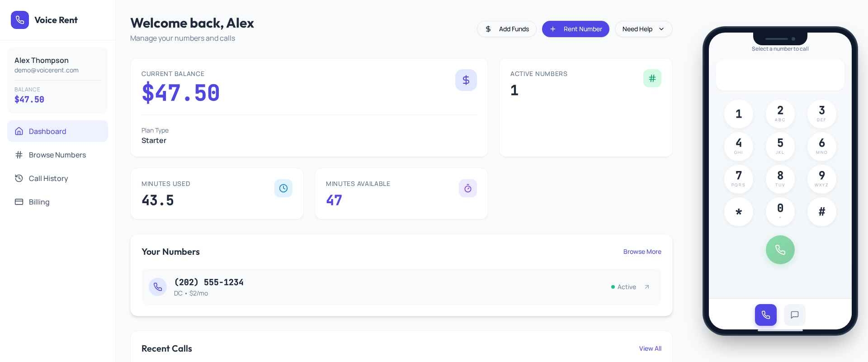Click the dialer number display field
The image size is (868, 362).
click(780, 75)
